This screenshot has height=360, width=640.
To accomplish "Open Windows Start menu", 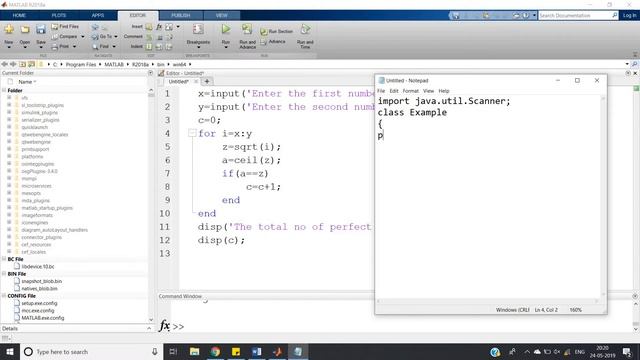I will pos(10,352).
